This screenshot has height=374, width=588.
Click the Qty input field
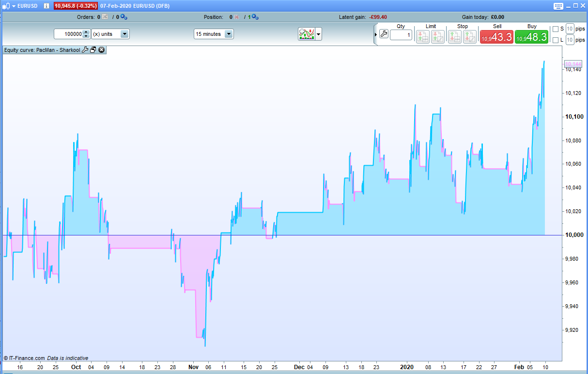click(x=401, y=35)
